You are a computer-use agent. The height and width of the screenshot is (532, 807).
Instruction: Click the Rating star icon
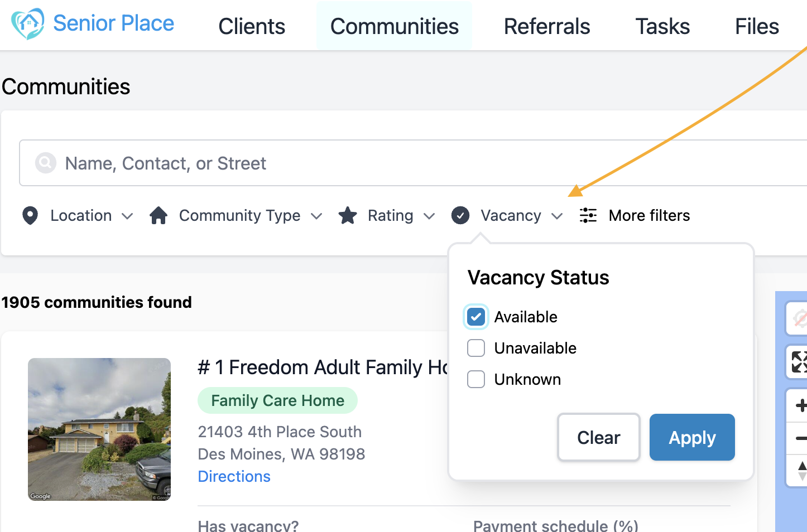348,215
